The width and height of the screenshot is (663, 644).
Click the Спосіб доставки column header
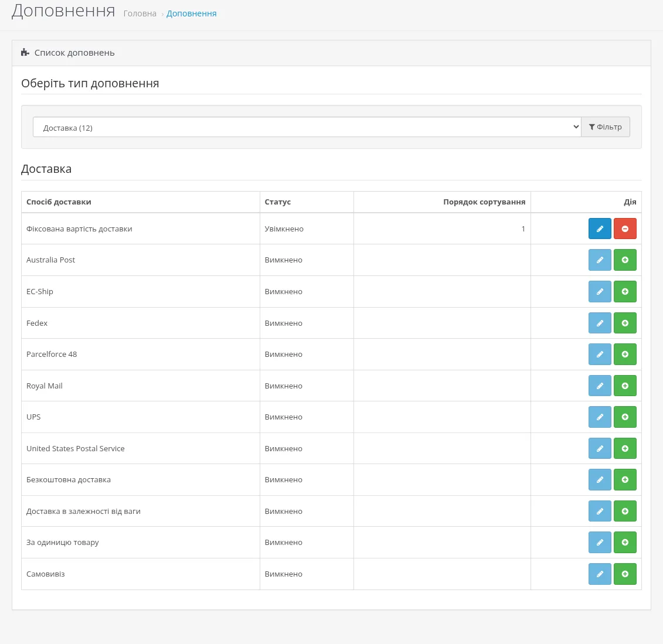coord(59,202)
